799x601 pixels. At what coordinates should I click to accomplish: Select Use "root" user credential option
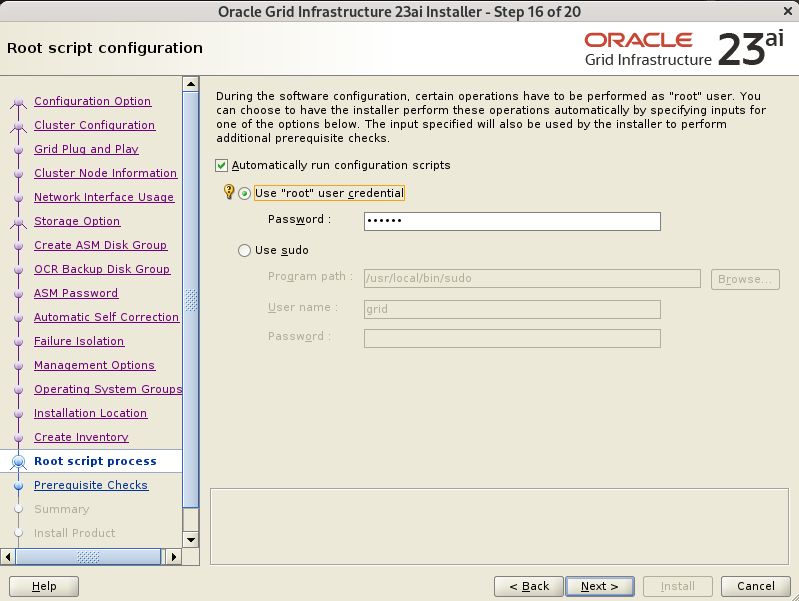point(245,193)
